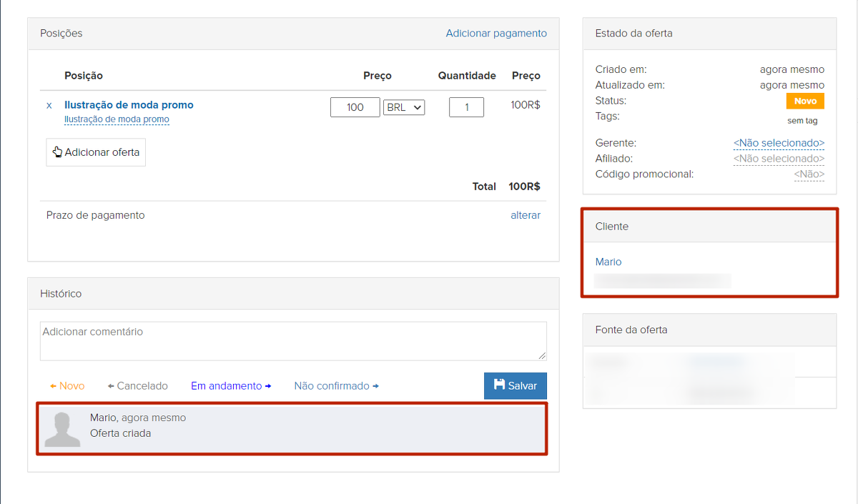The height and width of the screenshot is (504, 858).
Task: Open the Adicionar pagamento link
Action: pos(496,34)
